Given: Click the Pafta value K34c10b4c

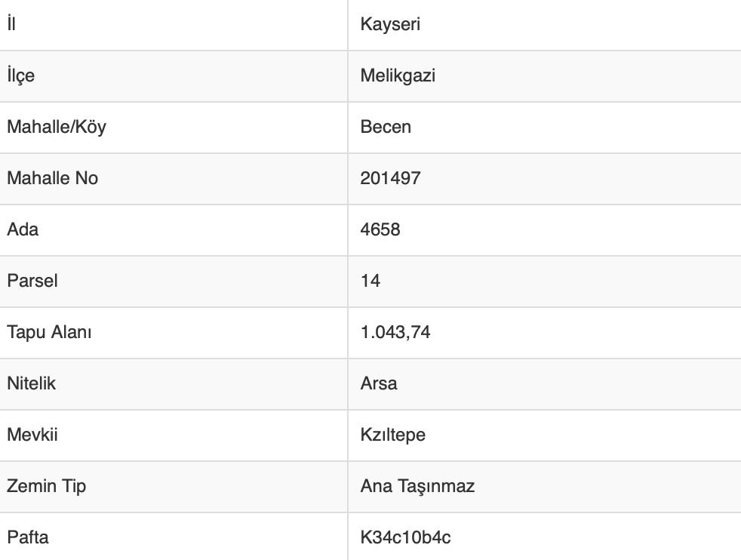Looking at the screenshot, I should point(405,537).
